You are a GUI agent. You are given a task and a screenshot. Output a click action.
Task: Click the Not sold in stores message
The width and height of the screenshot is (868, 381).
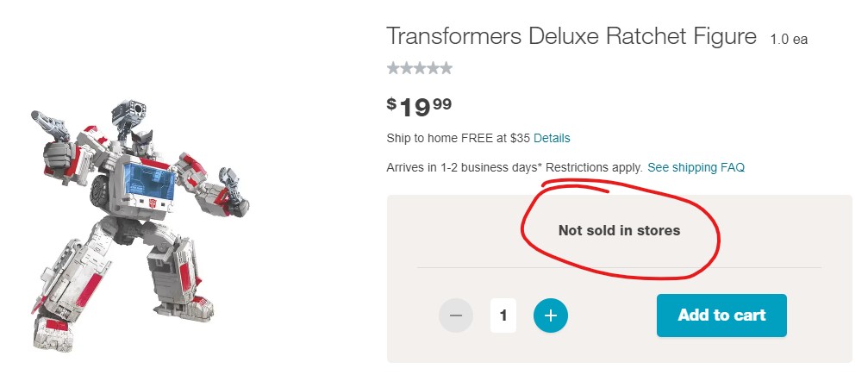pos(619,230)
